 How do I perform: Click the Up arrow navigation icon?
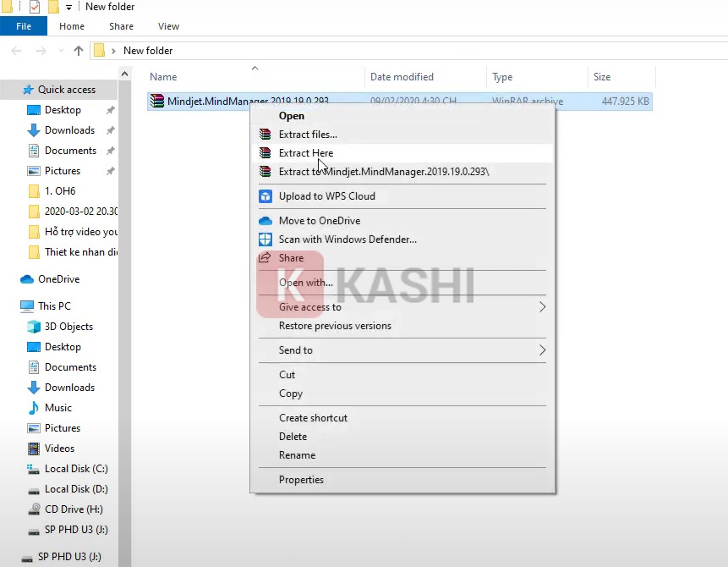tap(79, 51)
